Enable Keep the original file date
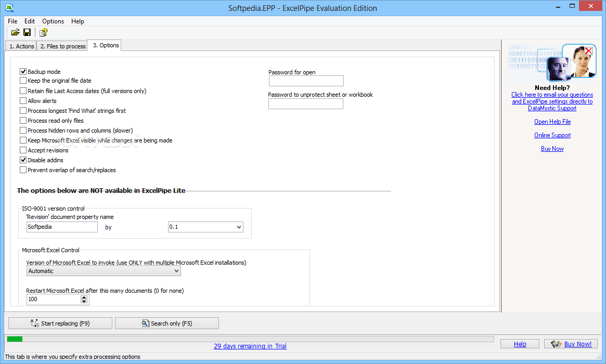Viewport: 606px width, 364px height. (23, 81)
